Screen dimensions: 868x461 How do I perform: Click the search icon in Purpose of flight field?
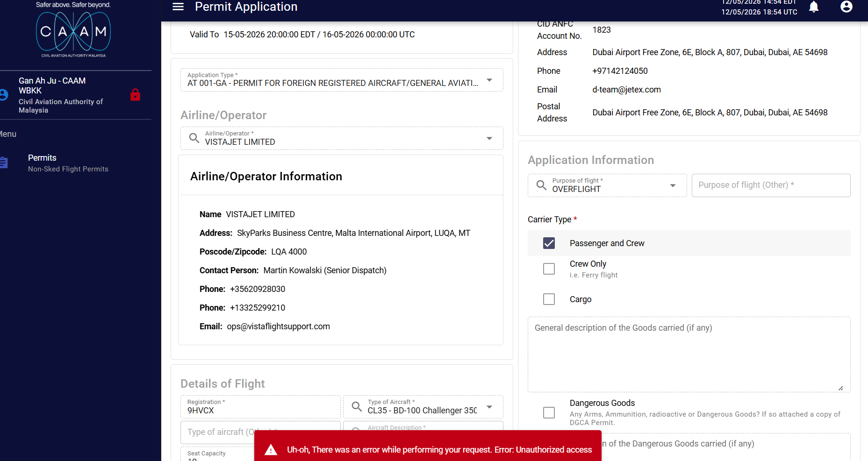click(x=541, y=185)
